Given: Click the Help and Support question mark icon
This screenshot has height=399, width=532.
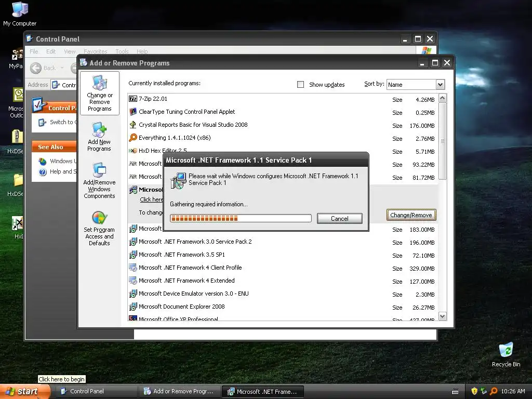Looking at the screenshot, I should [x=43, y=172].
